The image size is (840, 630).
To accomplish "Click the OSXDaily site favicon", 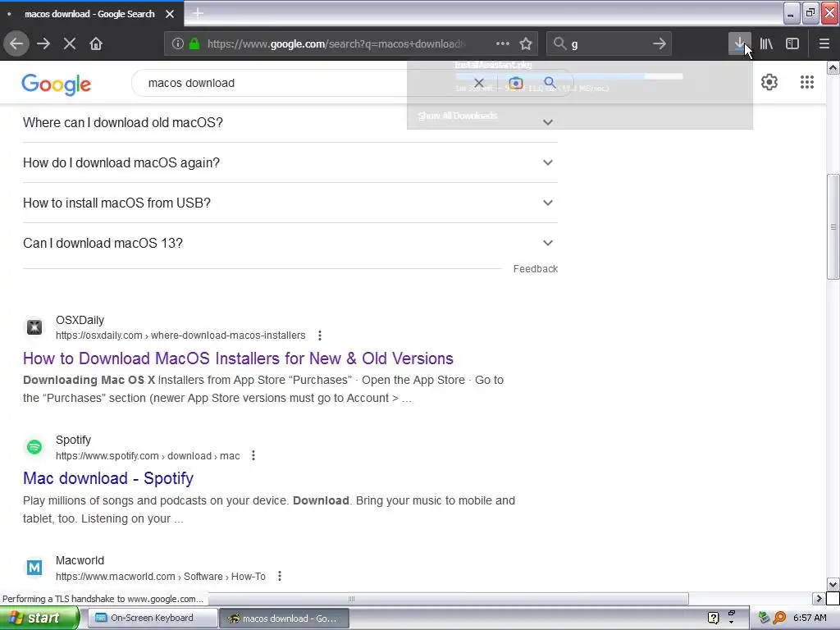I will click(x=34, y=326).
